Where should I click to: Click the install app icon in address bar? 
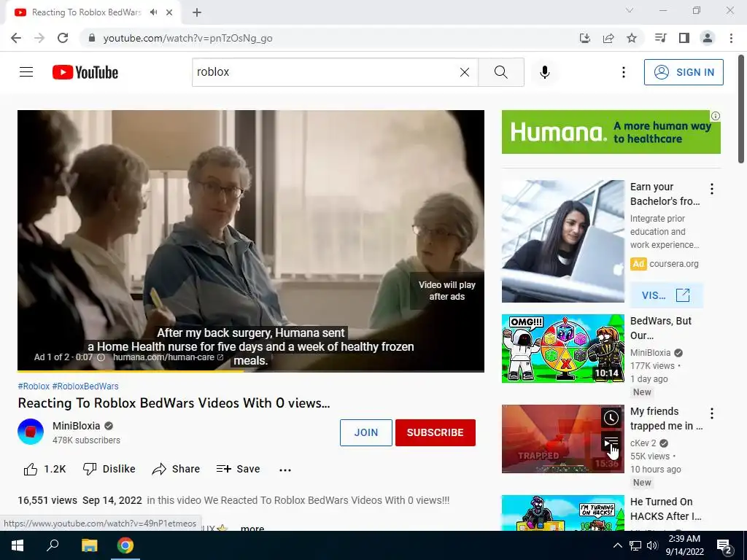(x=584, y=38)
